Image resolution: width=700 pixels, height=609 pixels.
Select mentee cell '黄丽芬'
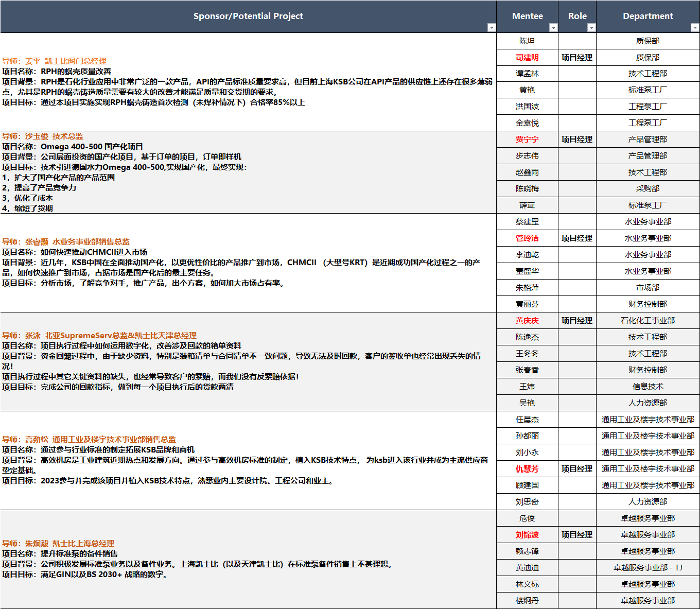coord(527,304)
